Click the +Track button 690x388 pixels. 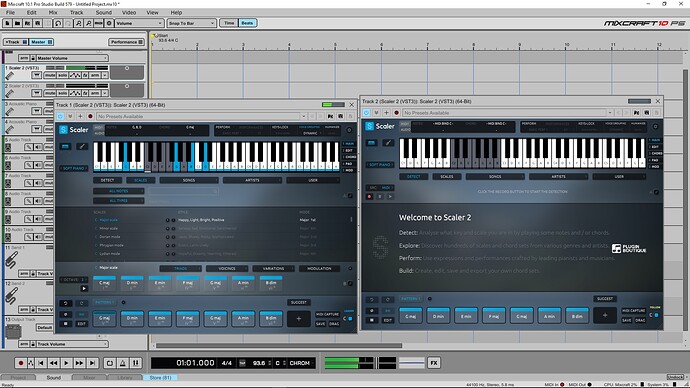[16, 42]
